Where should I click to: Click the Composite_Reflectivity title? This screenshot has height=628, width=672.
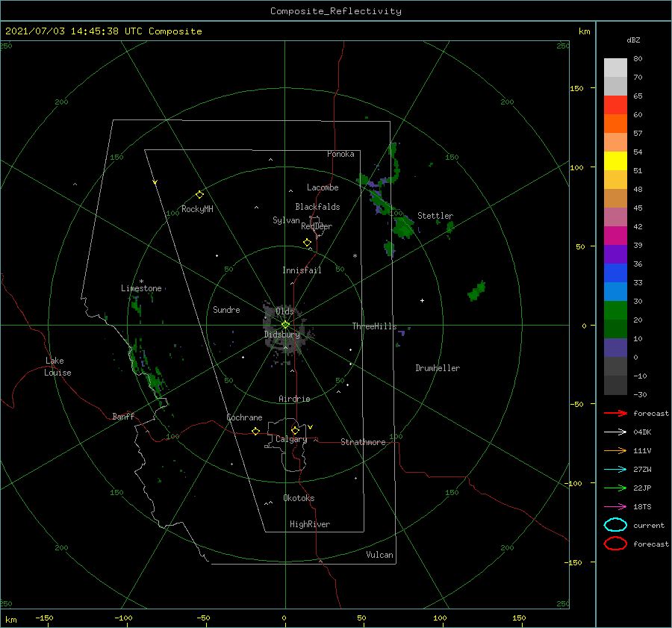[336, 11]
